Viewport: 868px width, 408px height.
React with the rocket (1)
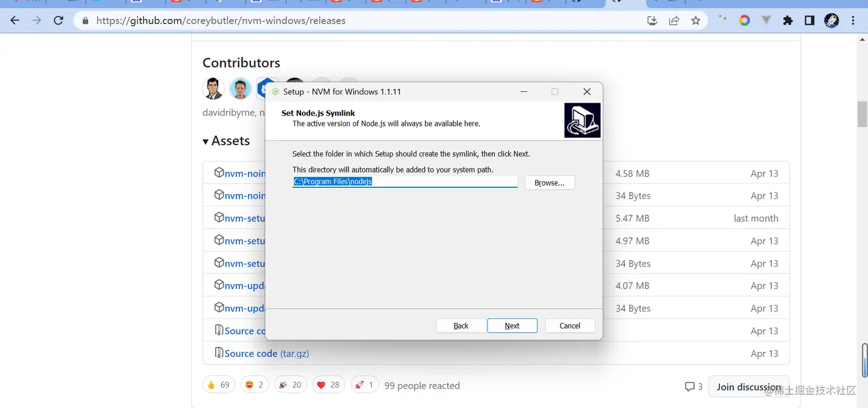(x=364, y=385)
